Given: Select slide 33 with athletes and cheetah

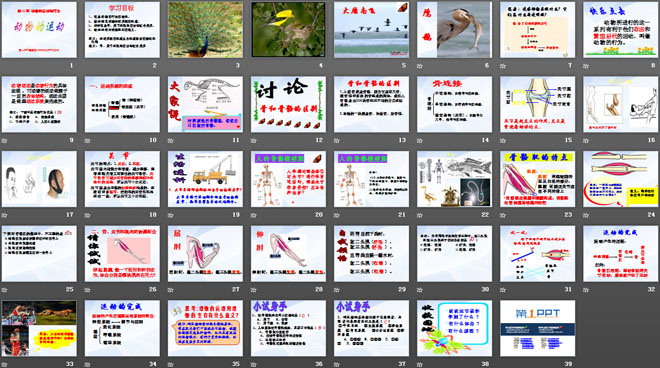Looking at the screenshot, I should click(39, 328).
